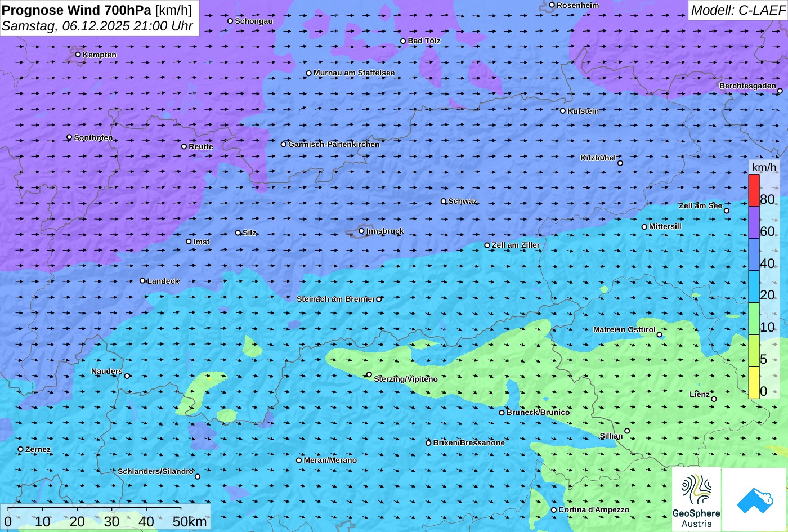
Task: Click the 'Steinach am Brenner' label
Action: [335, 299]
